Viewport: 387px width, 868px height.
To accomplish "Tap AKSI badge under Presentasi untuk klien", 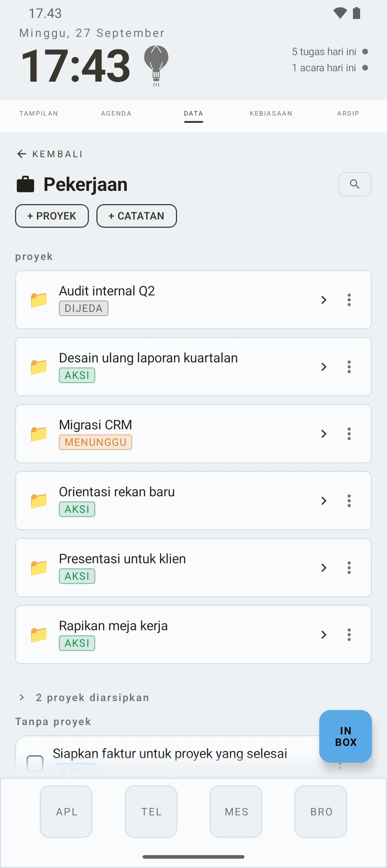I will 77,576.
